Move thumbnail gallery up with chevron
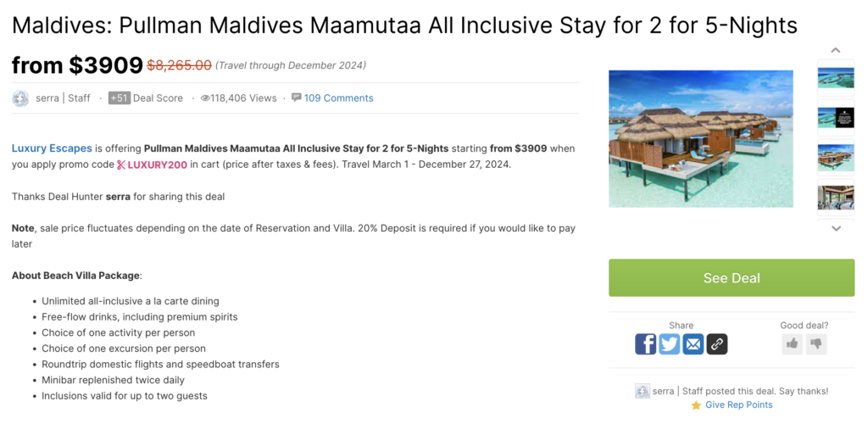 click(x=836, y=50)
